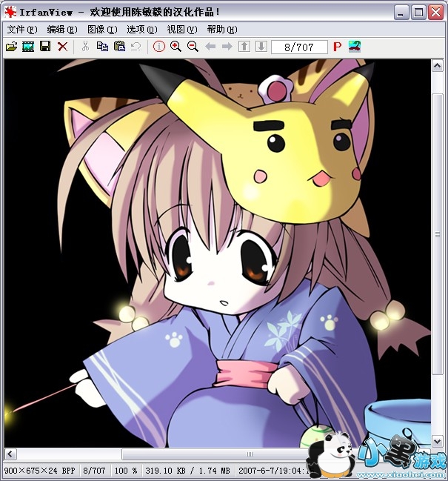
Task: Click the IrfanView title bar logo icon
Action: 10,12
